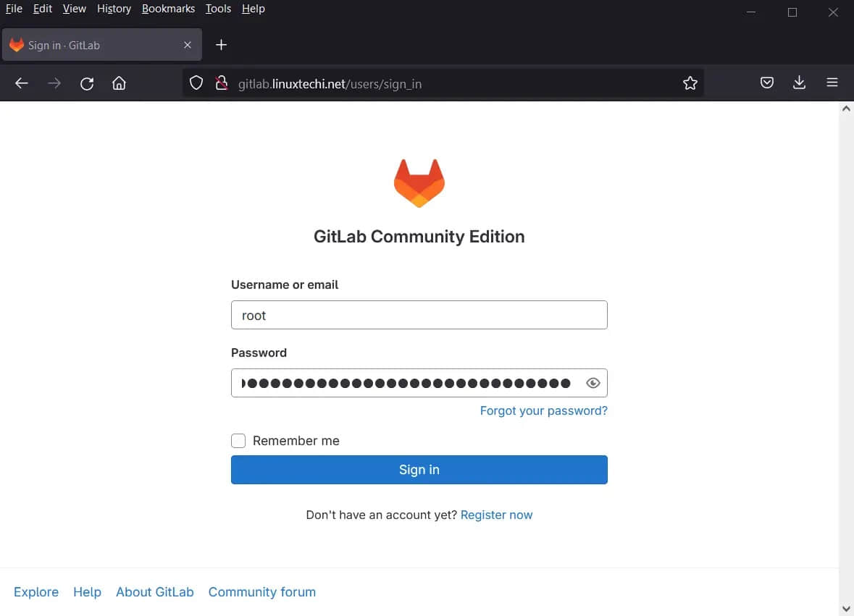Click the insecure connection padlock icon
This screenshot has width=854, height=616.
tap(222, 83)
